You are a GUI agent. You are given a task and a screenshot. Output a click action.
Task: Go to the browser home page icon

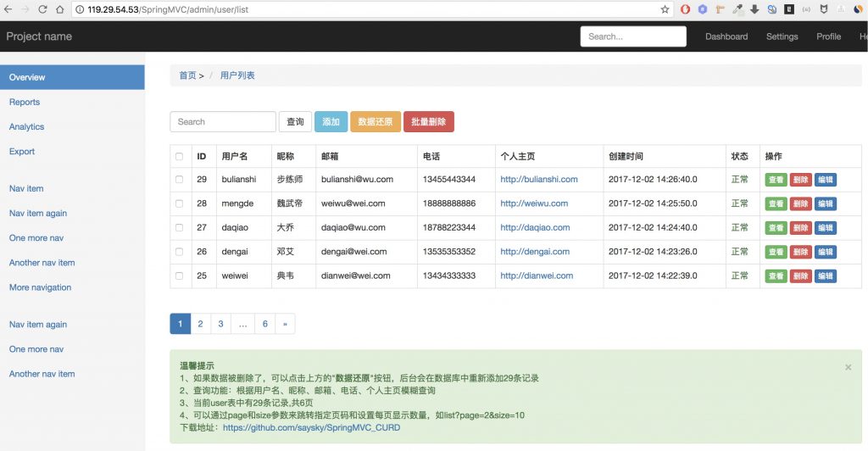[x=59, y=9]
